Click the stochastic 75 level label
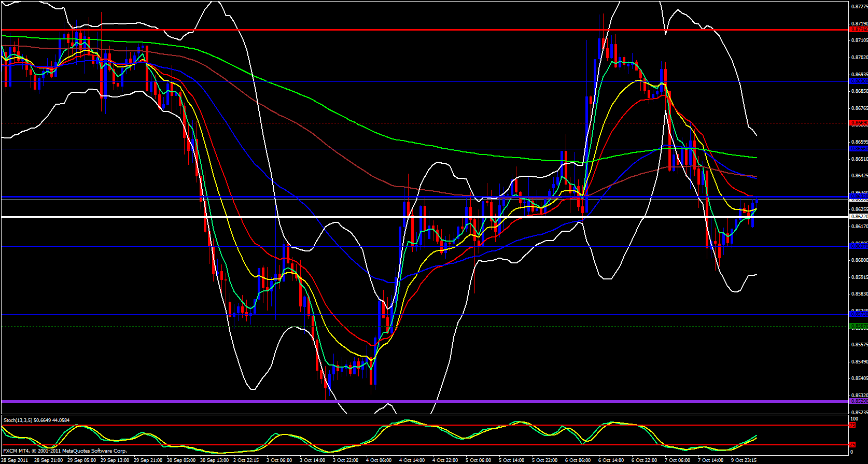Image resolution: width=868 pixels, height=464 pixels. pos(852,425)
